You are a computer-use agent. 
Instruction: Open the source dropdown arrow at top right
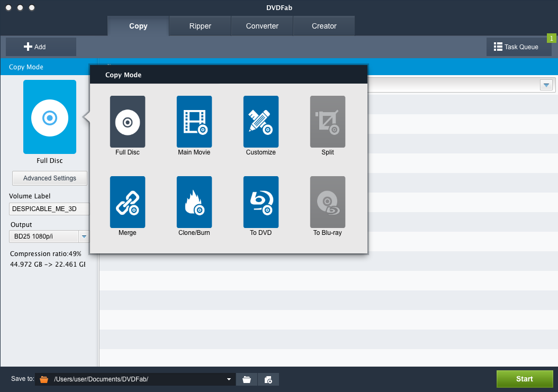[546, 85]
